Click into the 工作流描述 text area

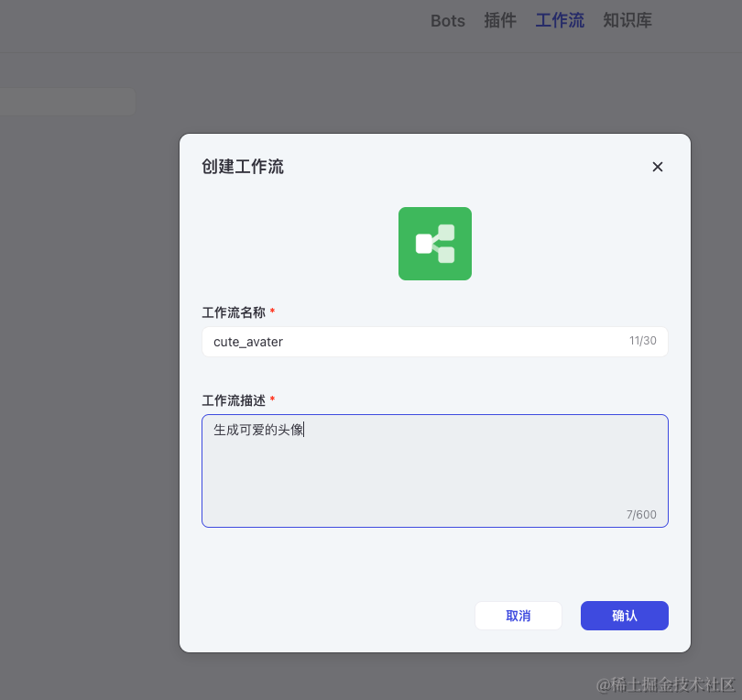pyautogui.click(x=435, y=471)
